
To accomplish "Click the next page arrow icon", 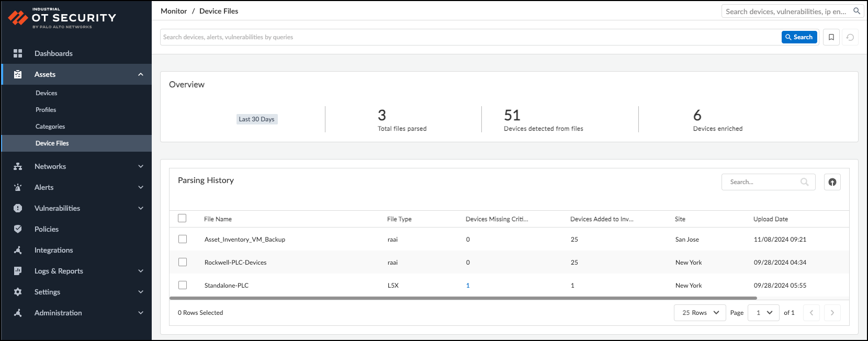I will tap(832, 313).
